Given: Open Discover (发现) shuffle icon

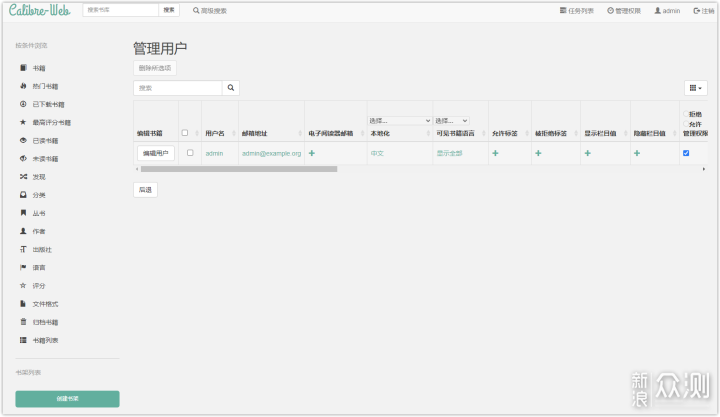Looking at the screenshot, I should [x=23, y=177].
